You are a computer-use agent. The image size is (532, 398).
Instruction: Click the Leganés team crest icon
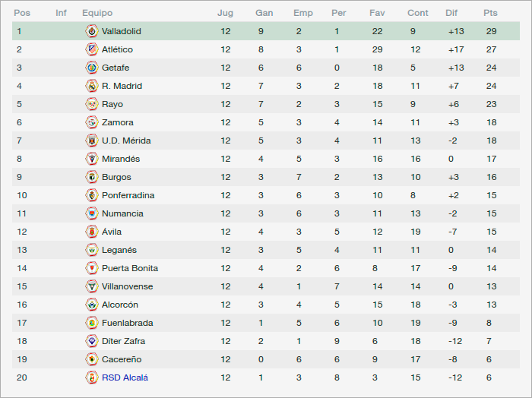point(92,250)
